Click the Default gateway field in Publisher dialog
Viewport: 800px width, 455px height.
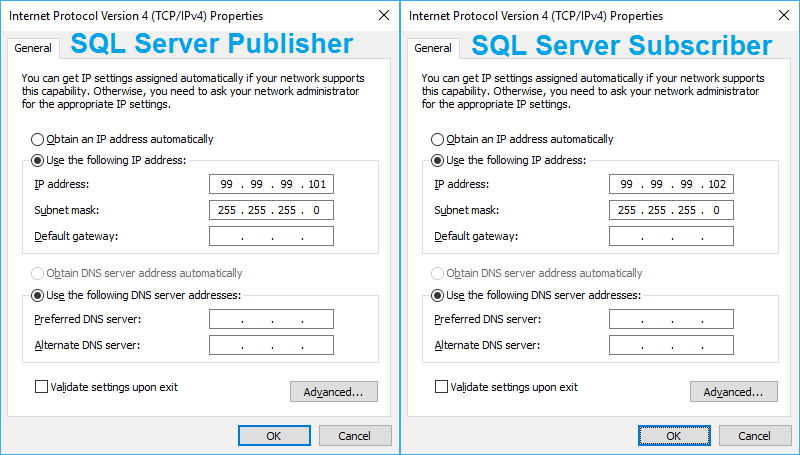[271, 236]
